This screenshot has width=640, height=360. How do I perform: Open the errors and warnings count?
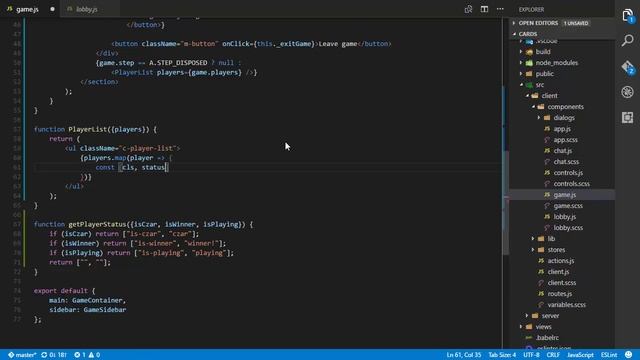[87, 355]
